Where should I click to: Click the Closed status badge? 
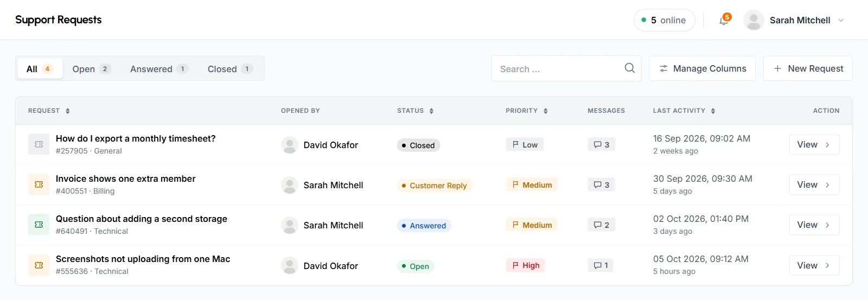click(418, 145)
